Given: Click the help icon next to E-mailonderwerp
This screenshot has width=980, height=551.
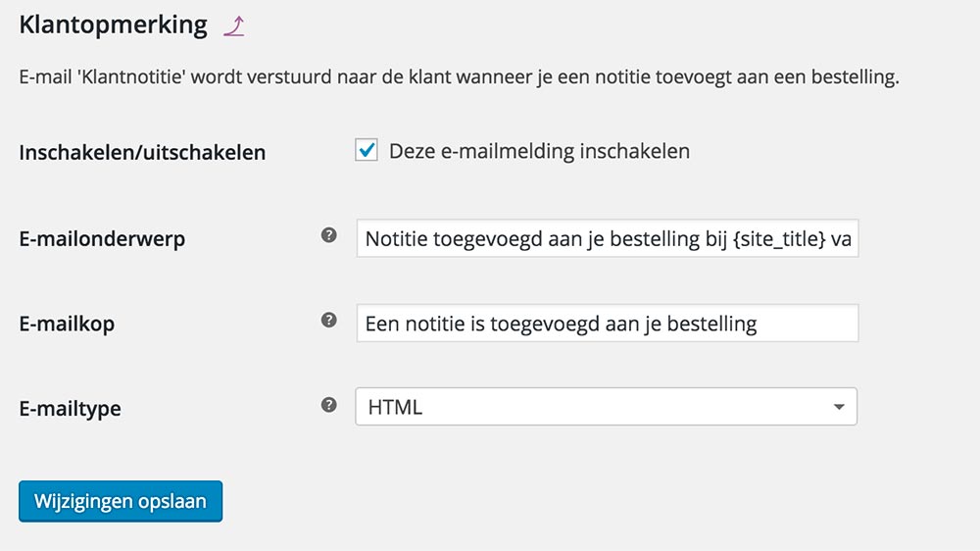Looking at the screenshot, I should pyautogui.click(x=329, y=235).
